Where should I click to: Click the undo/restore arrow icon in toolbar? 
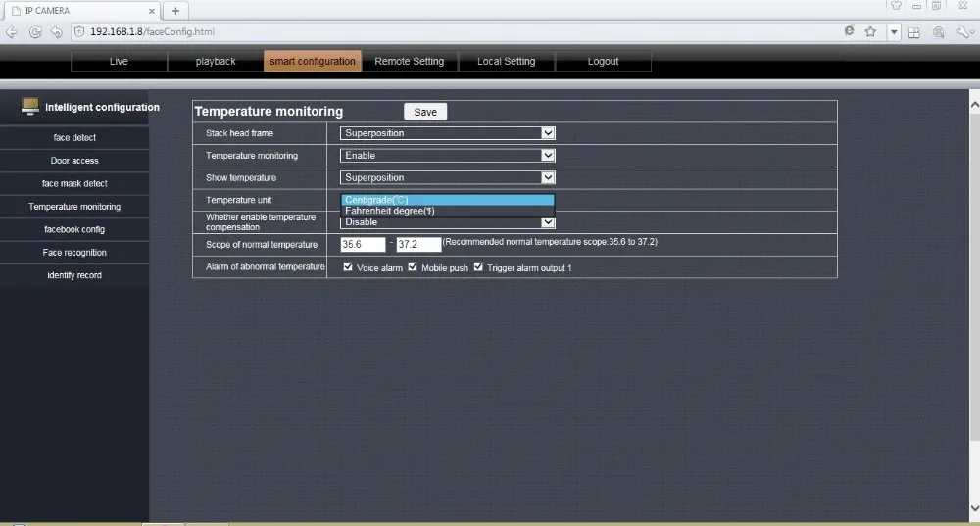[x=56, y=32]
